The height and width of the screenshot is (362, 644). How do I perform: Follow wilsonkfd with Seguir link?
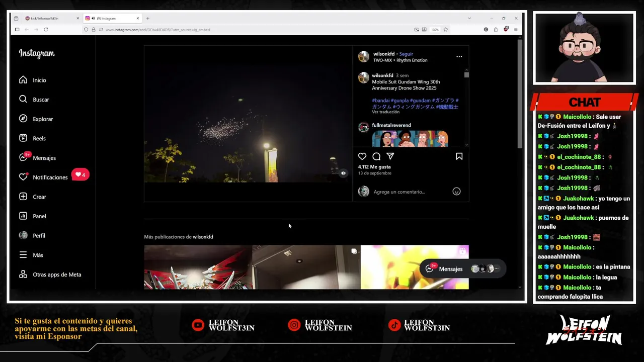coord(406,54)
